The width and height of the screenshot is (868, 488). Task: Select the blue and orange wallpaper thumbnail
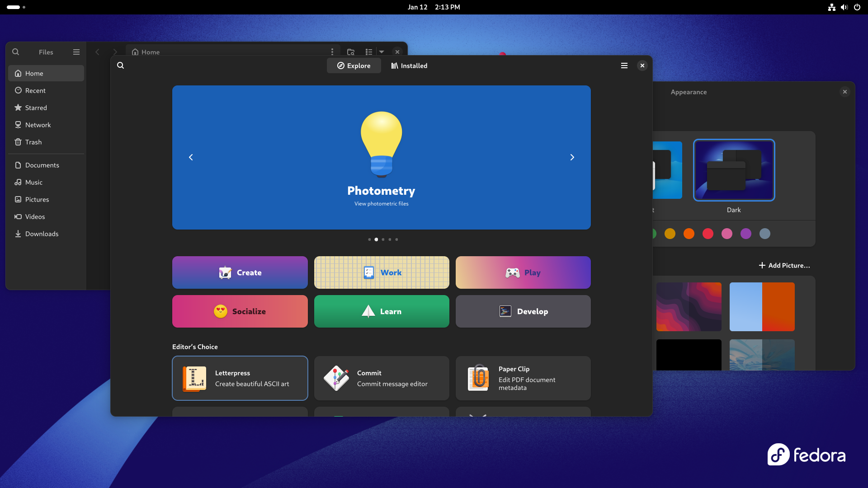click(762, 307)
